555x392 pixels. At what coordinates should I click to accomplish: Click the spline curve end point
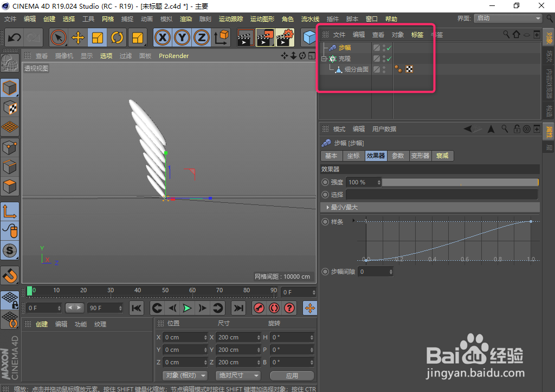(531, 221)
